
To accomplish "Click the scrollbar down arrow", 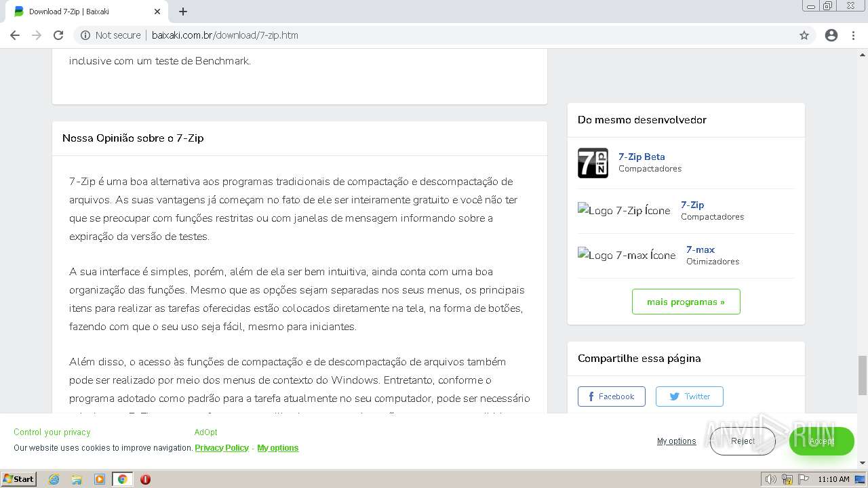I will [x=863, y=463].
